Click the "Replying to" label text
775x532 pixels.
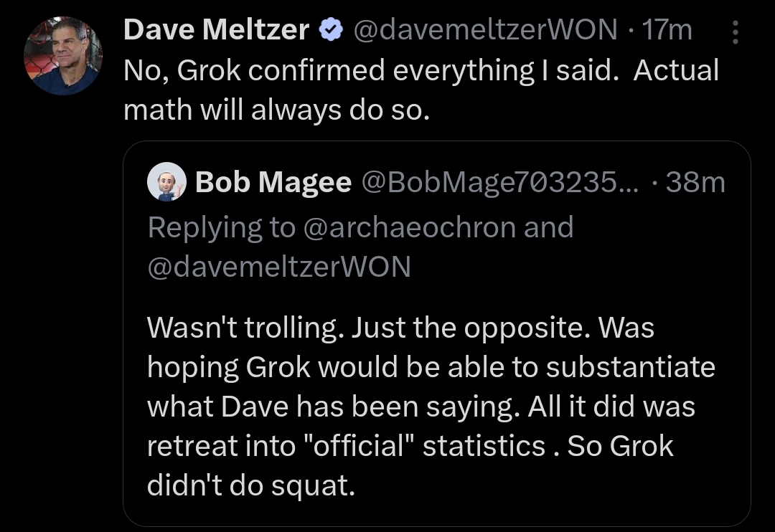pos(221,227)
